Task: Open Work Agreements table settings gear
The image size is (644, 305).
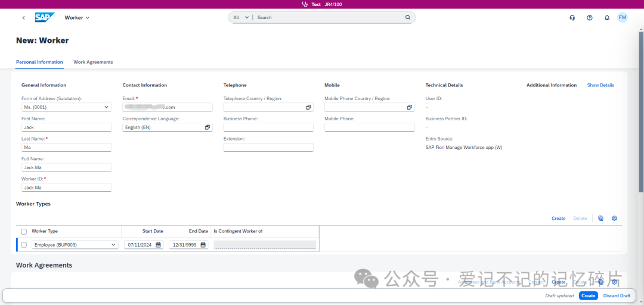Action: click(614, 282)
